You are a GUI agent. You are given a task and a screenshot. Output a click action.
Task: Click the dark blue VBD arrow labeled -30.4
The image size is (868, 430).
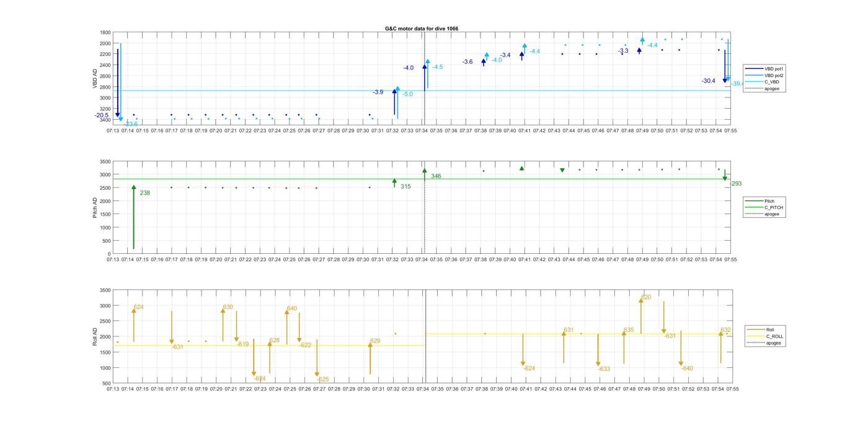pyautogui.click(x=725, y=67)
